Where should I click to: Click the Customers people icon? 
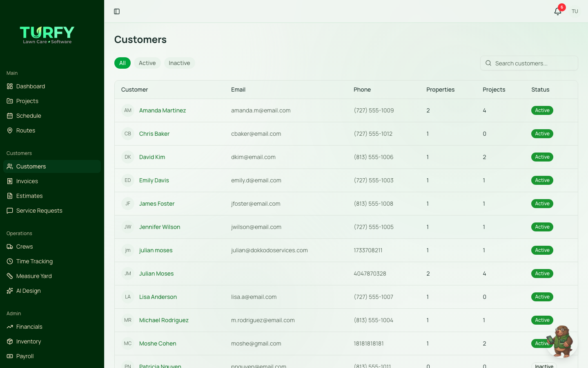click(10, 166)
